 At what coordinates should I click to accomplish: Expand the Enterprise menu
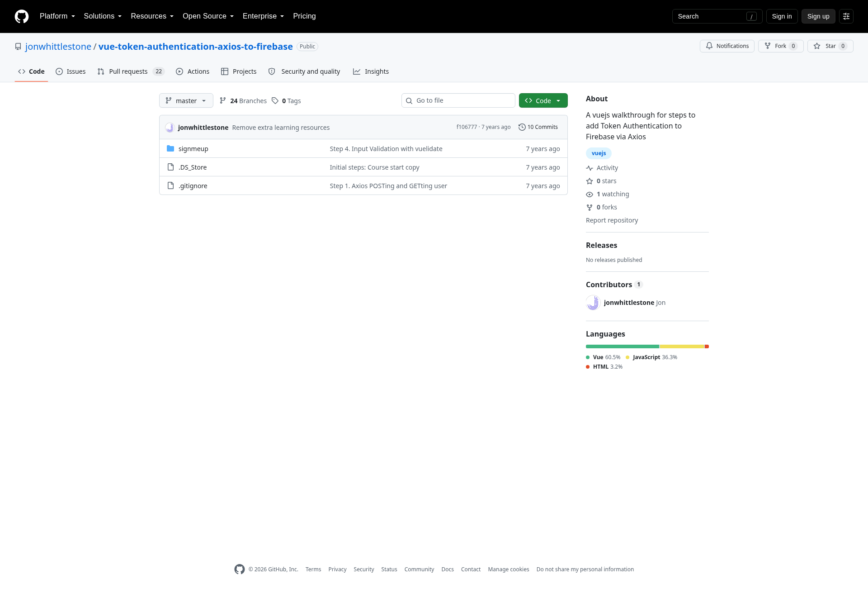point(263,16)
